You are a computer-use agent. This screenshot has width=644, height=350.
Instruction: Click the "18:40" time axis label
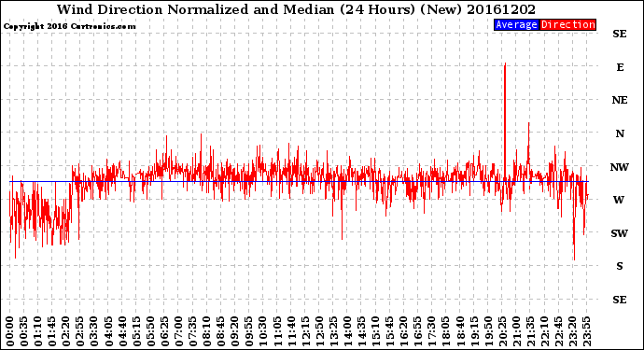(x=460, y=331)
